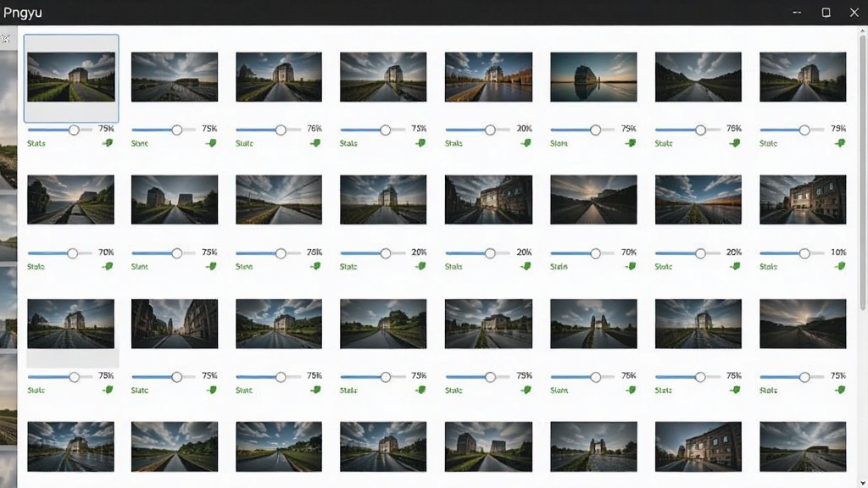This screenshot has width=868, height=488.
Task: Click the green tag icon under the third-row, seventh-column image
Action: coord(735,390)
